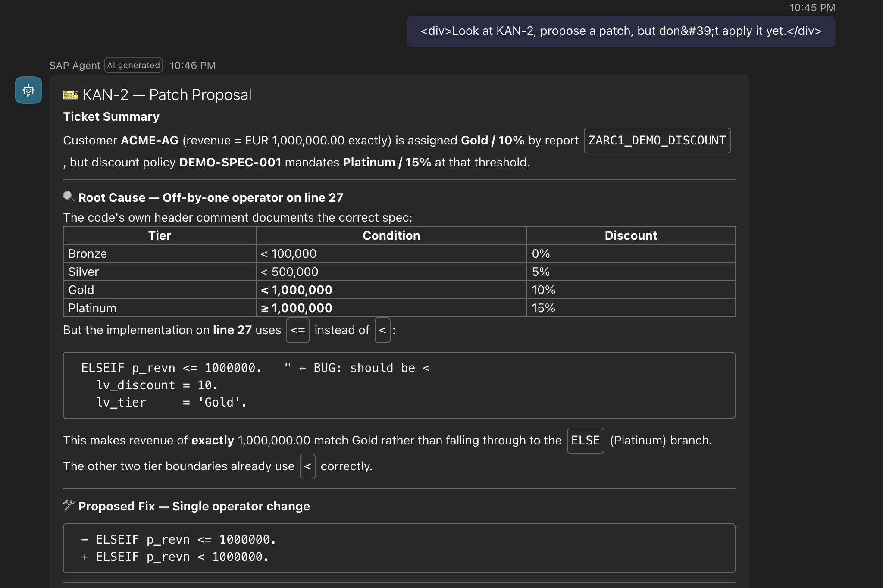Click the '10%' discount cell
The image size is (883, 588).
pos(631,290)
